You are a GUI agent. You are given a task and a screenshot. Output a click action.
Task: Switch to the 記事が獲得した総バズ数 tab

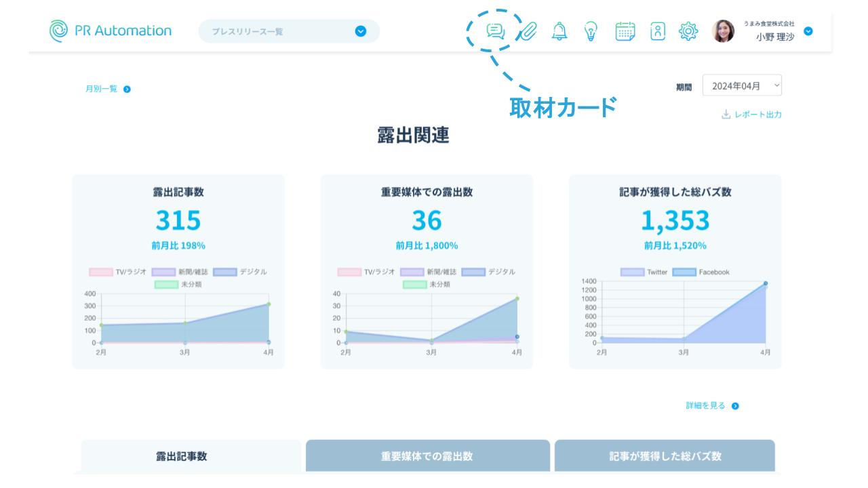[x=665, y=456]
